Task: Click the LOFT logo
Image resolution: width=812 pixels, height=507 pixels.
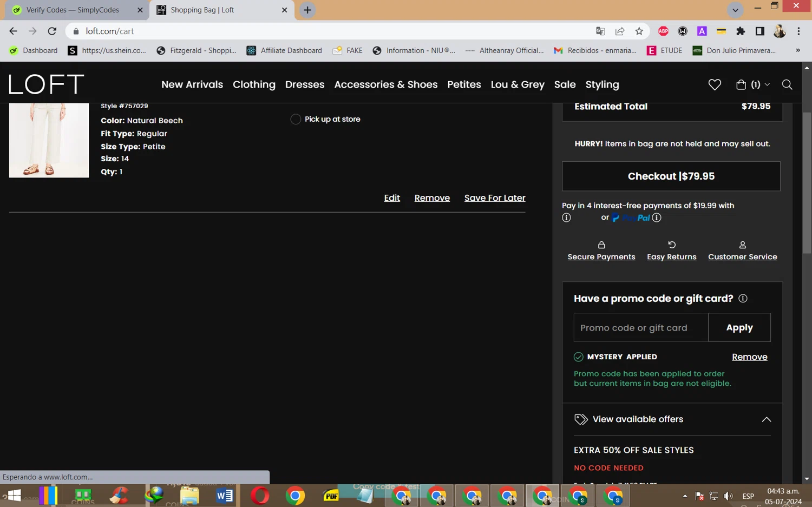Action: click(x=47, y=84)
